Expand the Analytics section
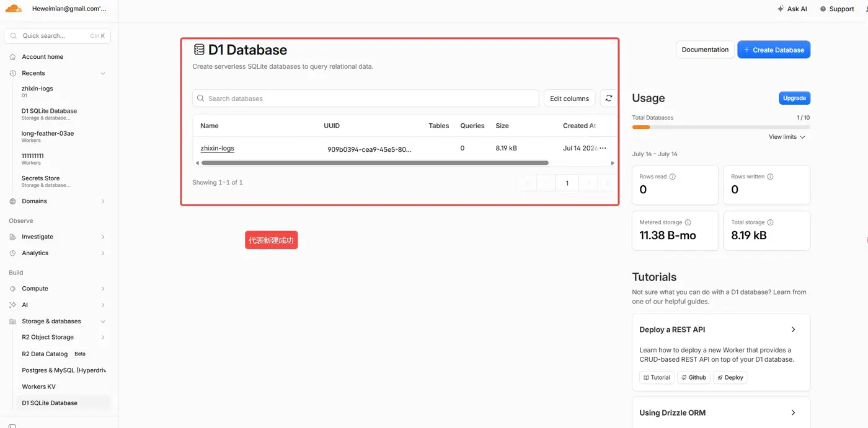 click(x=103, y=253)
